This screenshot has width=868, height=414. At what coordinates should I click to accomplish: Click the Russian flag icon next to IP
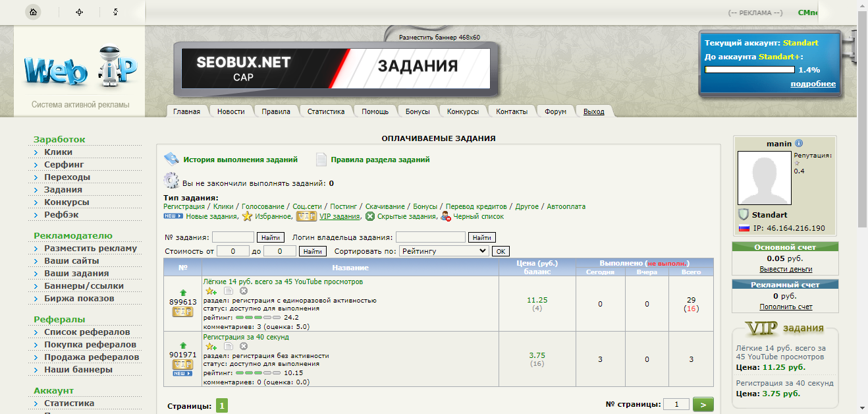click(x=744, y=228)
